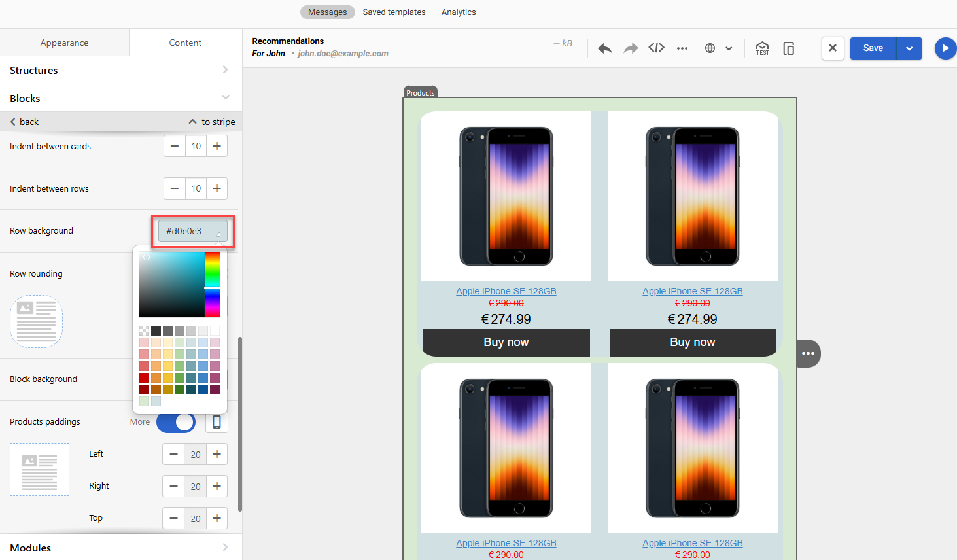Decrease indent between rows

point(175,188)
